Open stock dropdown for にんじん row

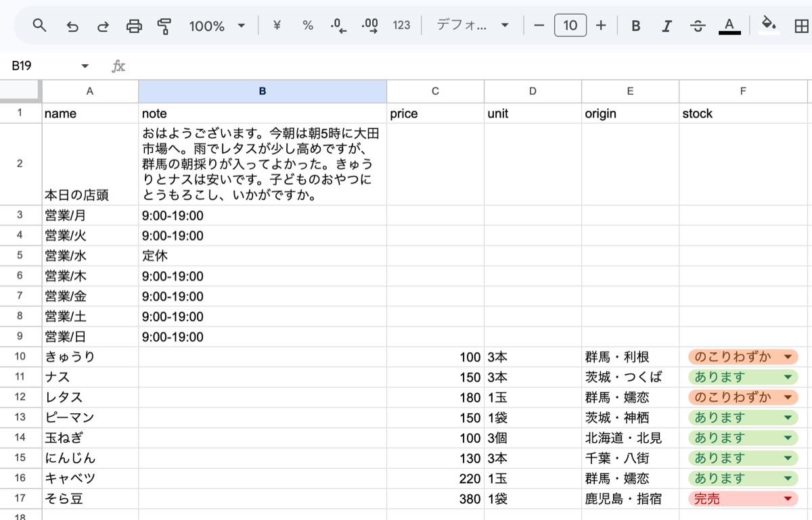(788, 458)
